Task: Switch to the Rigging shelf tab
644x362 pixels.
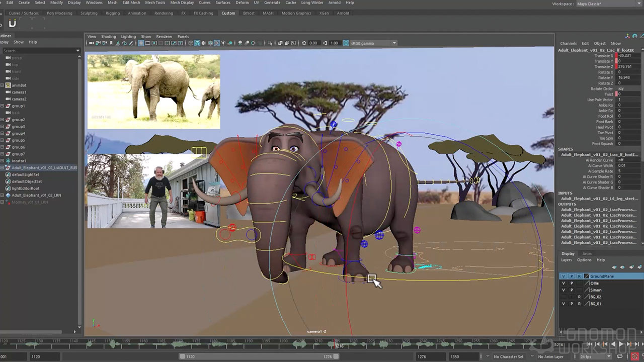Action: pos(112,13)
